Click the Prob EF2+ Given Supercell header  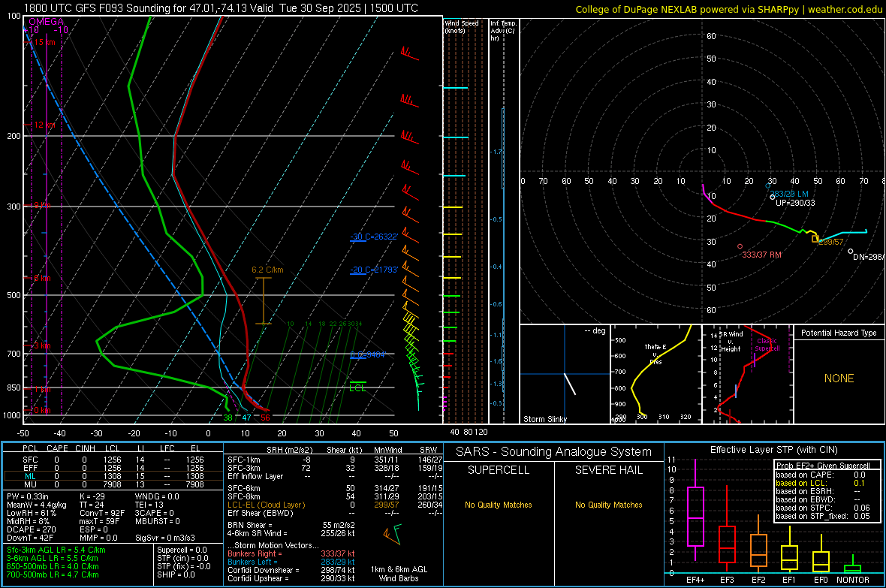coord(823,466)
